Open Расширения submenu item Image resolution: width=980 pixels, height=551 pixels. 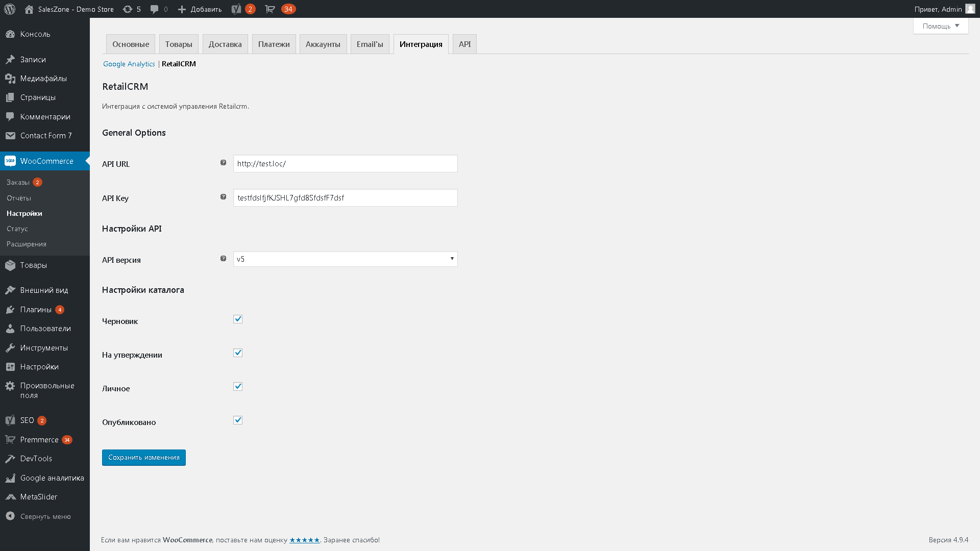tap(27, 244)
